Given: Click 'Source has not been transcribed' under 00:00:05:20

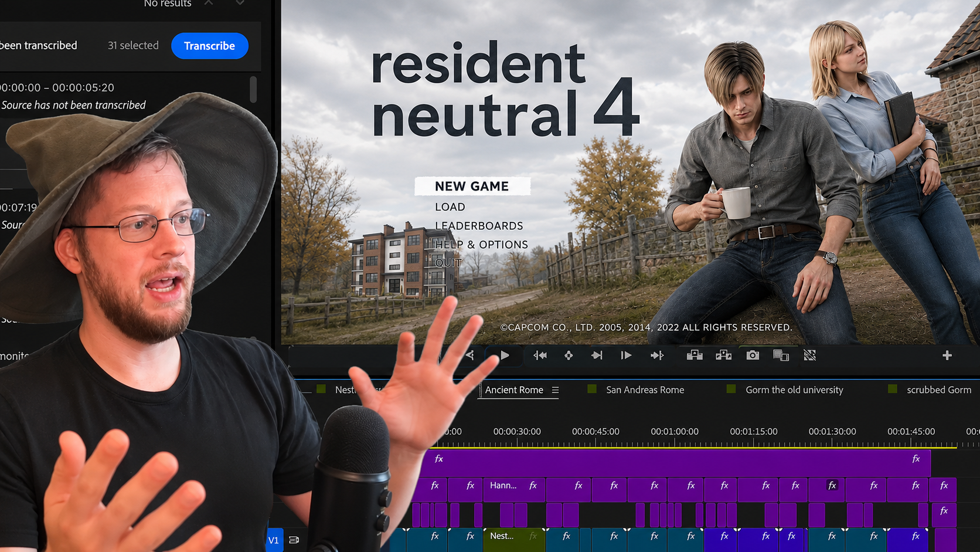Looking at the screenshot, I should coord(73,105).
